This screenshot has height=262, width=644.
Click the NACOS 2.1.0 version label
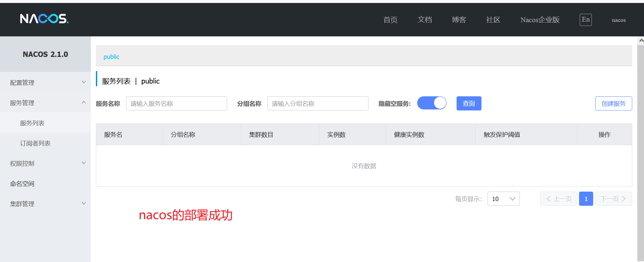45,54
